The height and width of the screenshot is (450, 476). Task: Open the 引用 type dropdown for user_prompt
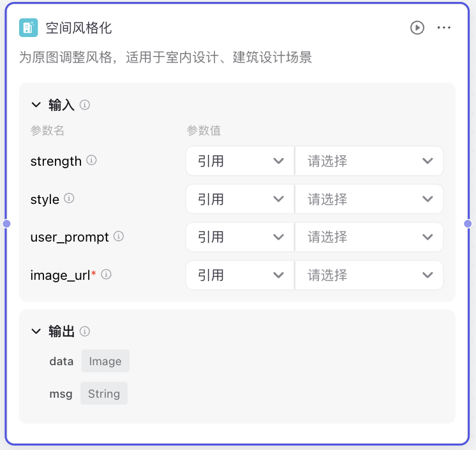pyautogui.click(x=240, y=237)
